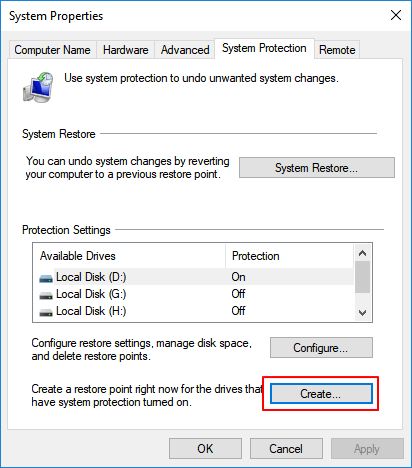Confirm with the OK button
412x468 pixels.
tap(205, 449)
